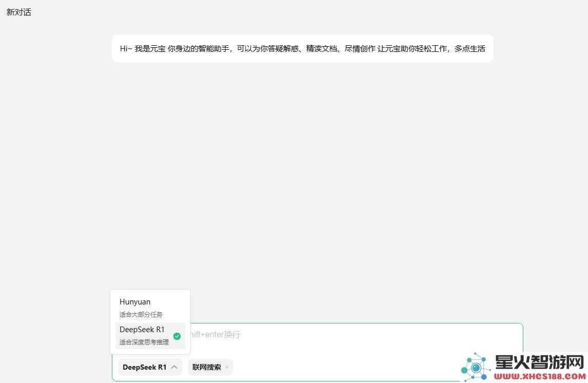This screenshot has height=383, width=588.
Task: Click the green checkmark beside DeepSeek R1
Action: [x=177, y=336]
